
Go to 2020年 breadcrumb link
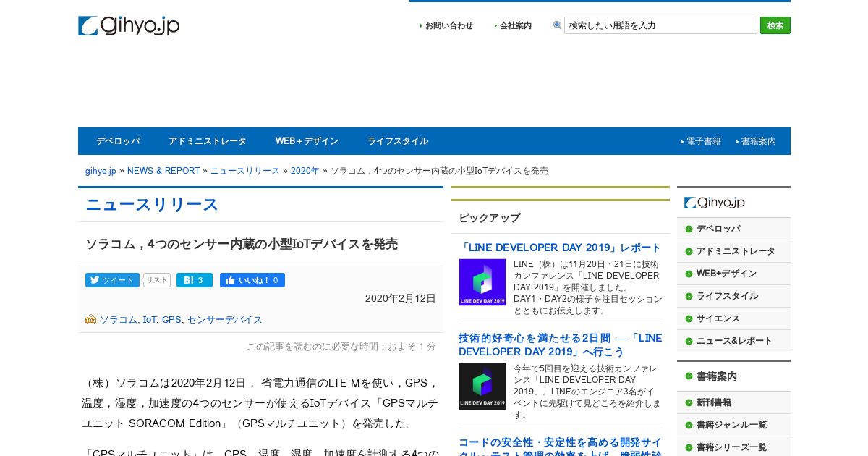point(305,171)
